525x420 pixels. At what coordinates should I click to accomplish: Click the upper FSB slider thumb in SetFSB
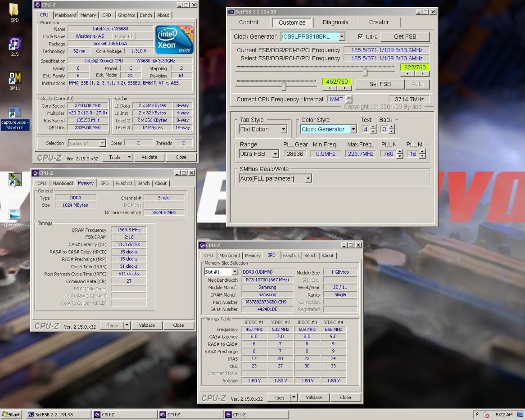click(365, 72)
